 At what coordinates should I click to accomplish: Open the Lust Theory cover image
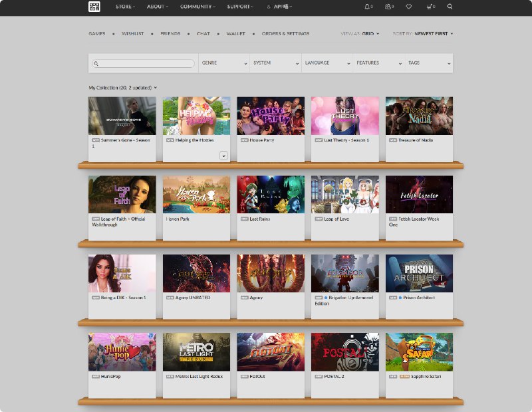click(344, 116)
